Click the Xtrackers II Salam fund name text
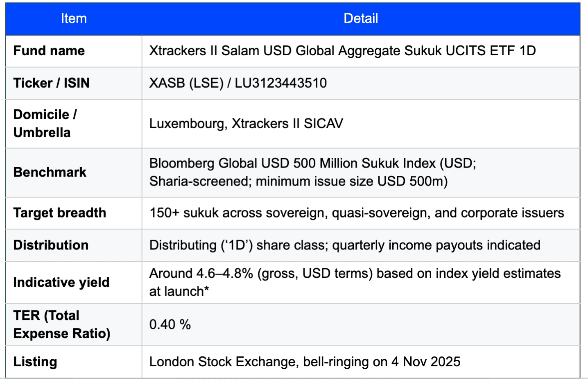Image resolution: width=588 pixels, height=381 pixels. point(342,51)
